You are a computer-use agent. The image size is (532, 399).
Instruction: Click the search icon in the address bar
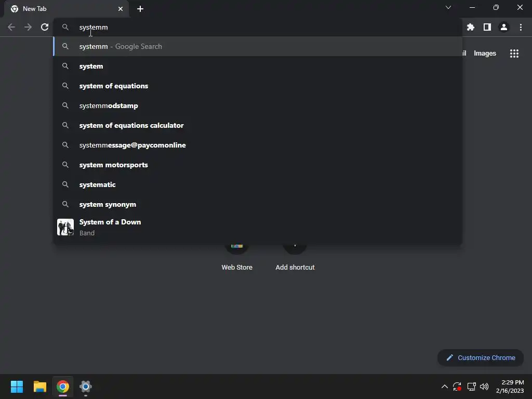point(65,27)
